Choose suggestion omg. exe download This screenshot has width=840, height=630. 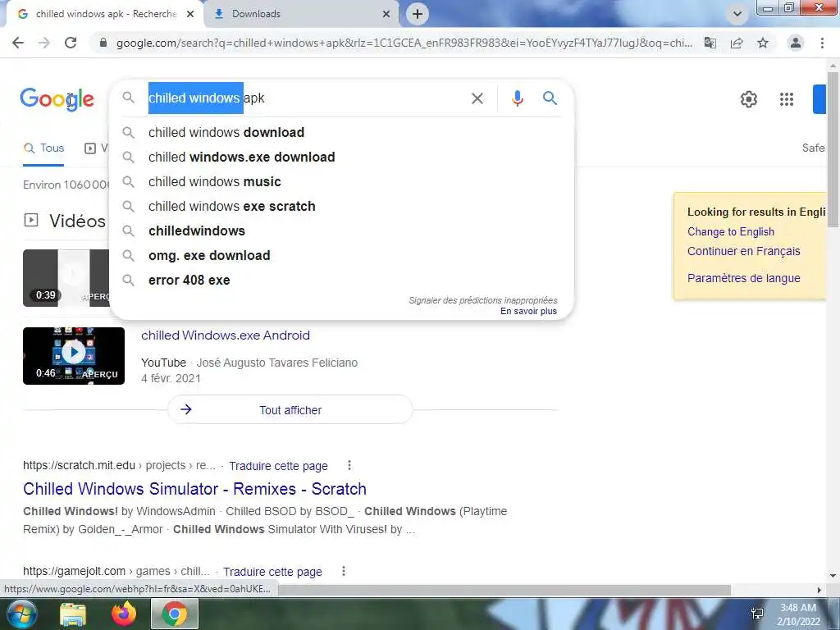click(341, 256)
